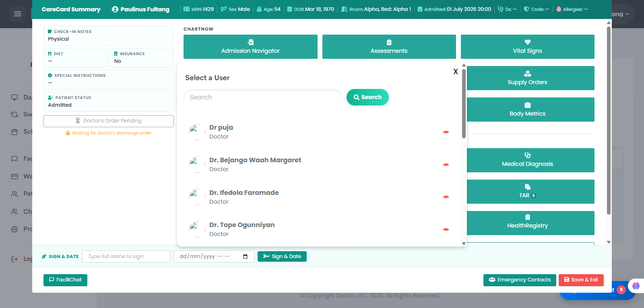Image resolution: width=644 pixels, height=308 pixels.
Task: Click the Allergies header field
Action: [572, 9]
